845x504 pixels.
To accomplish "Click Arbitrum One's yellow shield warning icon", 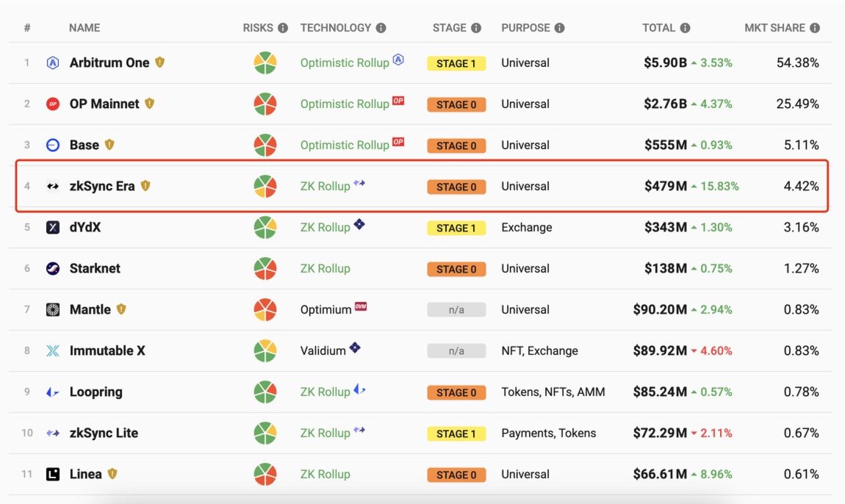I will point(159,62).
